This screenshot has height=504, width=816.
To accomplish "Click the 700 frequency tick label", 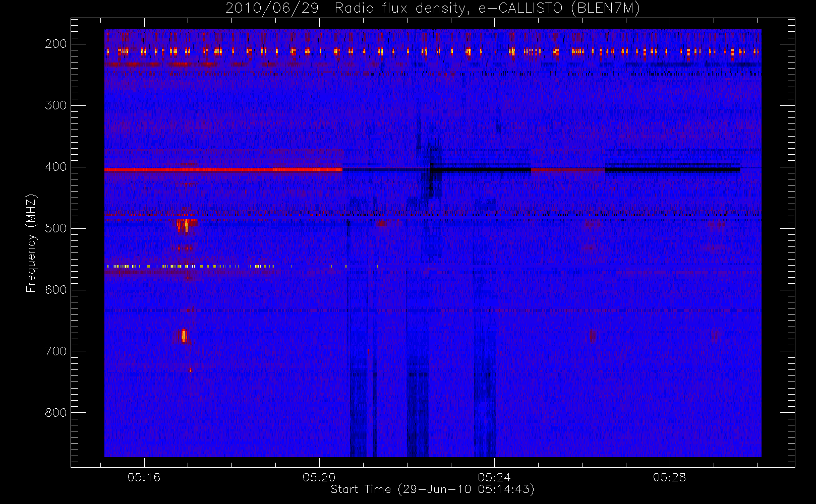I will [56, 351].
